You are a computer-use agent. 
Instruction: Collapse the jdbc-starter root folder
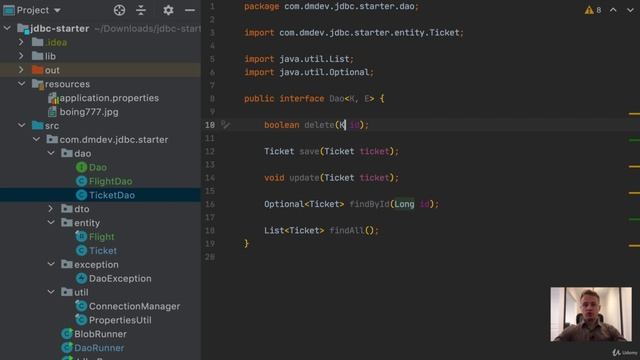coord(7,28)
